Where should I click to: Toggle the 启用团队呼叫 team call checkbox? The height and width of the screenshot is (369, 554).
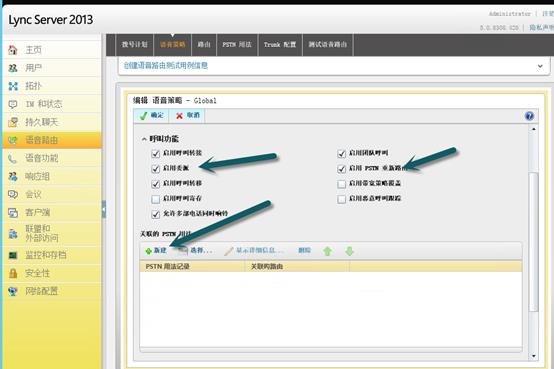(x=341, y=154)
